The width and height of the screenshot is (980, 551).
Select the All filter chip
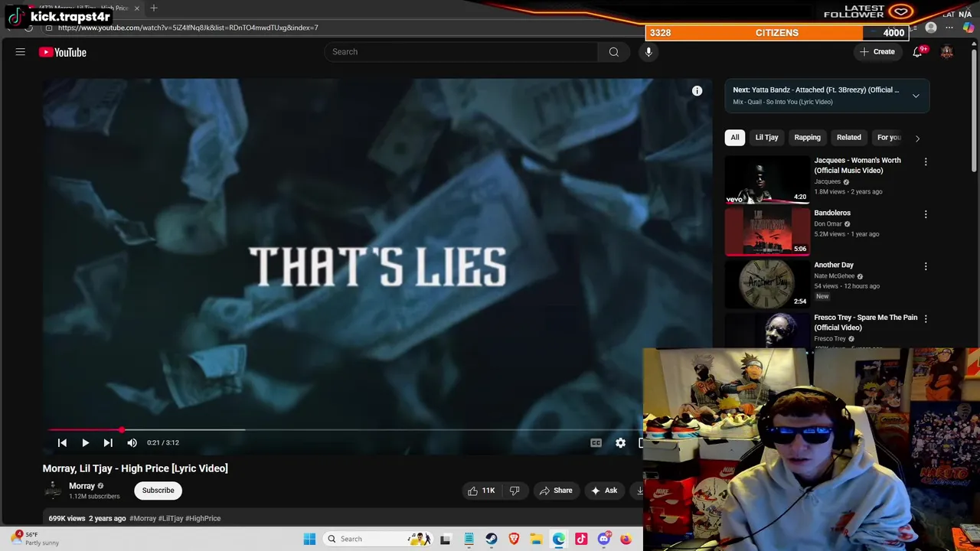[x=735, y=138]
